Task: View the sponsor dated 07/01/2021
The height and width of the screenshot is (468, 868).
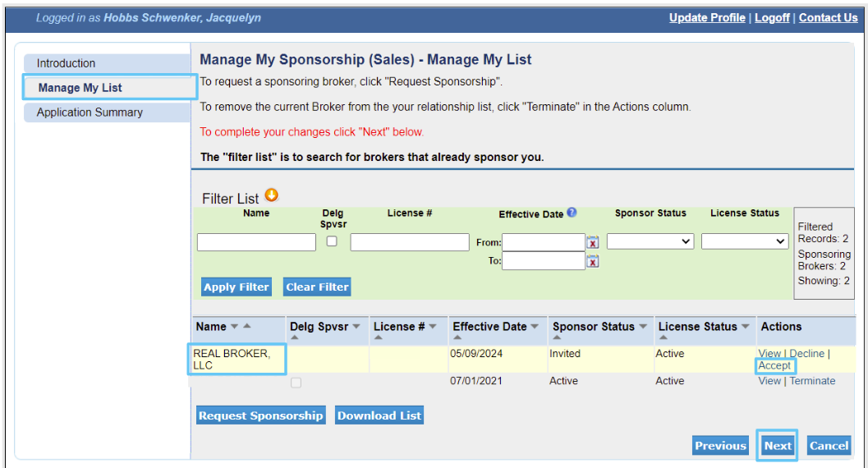Action: tap(769, 381)
